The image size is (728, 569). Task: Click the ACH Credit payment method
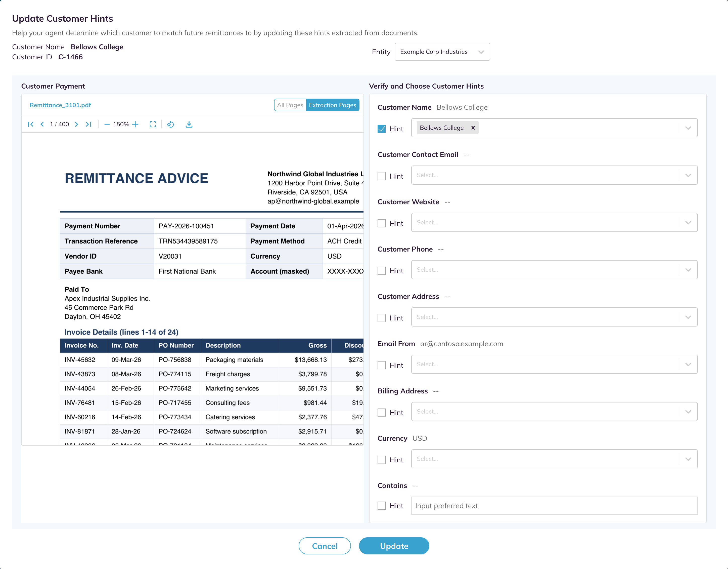tap(344, 241)
